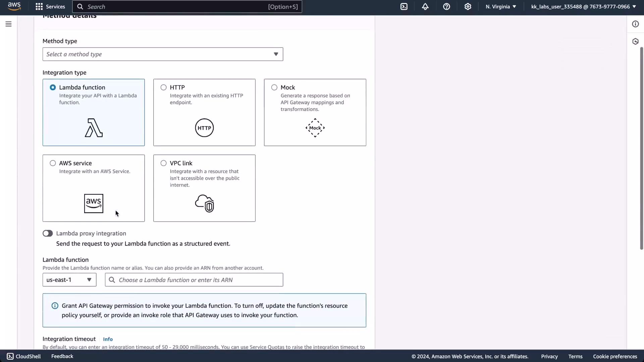This screenshot has width=644, height=362.
Task: Open the Privacy footer link
Action: click(549, 356)
